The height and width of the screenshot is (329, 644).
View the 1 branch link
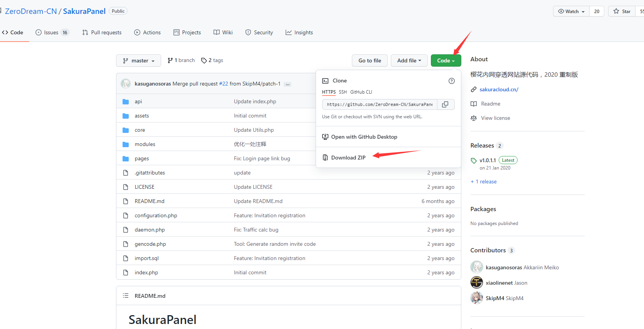pos(181,60)
